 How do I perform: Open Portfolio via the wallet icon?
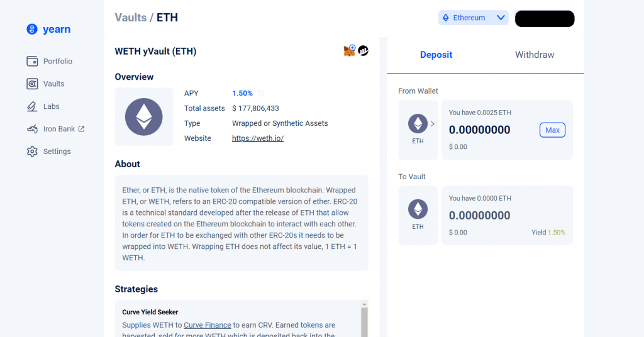coord(32,61)
